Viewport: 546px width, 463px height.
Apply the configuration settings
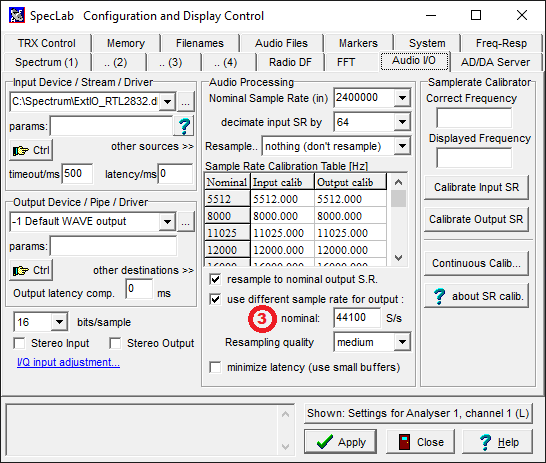coord(340,442)
